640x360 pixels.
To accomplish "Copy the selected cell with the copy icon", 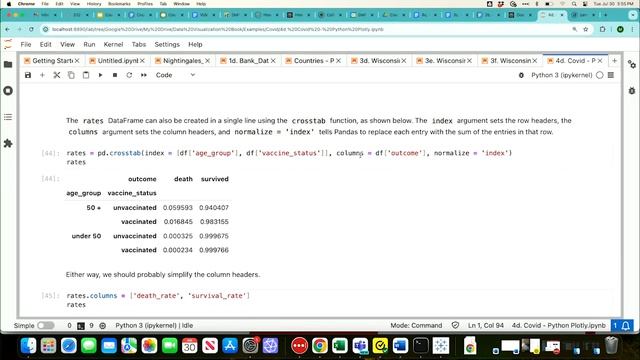I will (71, 75).
